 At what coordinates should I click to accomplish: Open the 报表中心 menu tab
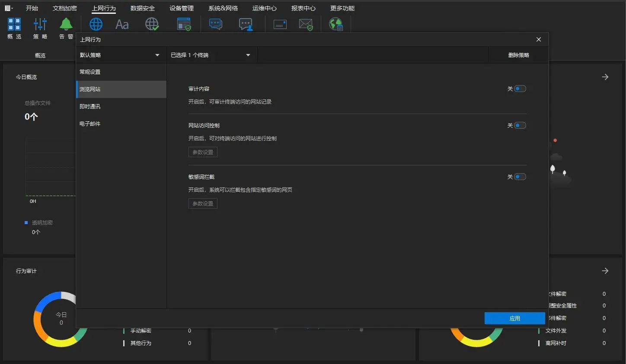click(x=303, y=8)
